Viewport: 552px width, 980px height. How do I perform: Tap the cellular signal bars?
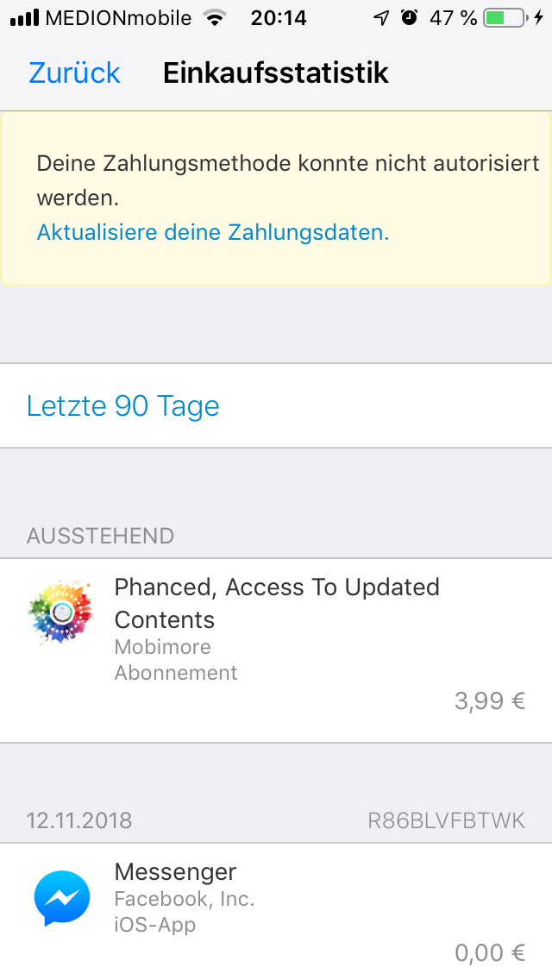pyautogui.click(x=25, y=18)
